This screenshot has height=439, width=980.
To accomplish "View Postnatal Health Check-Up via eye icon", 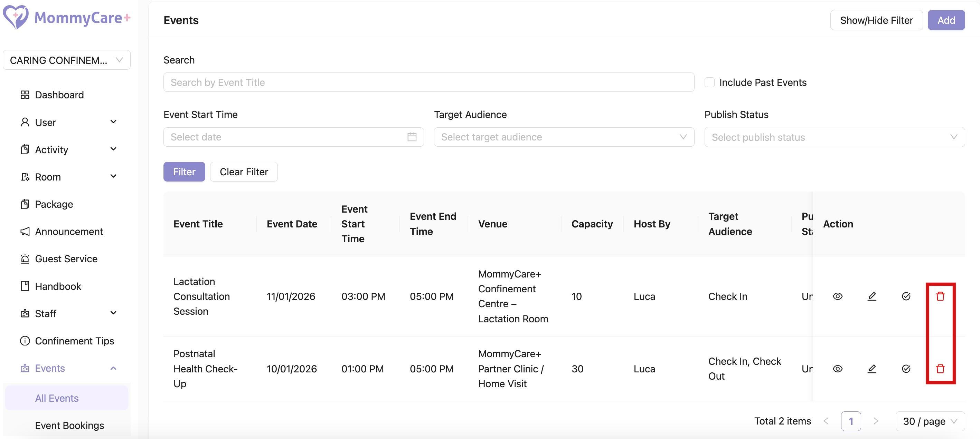I will tap(837, 368).
